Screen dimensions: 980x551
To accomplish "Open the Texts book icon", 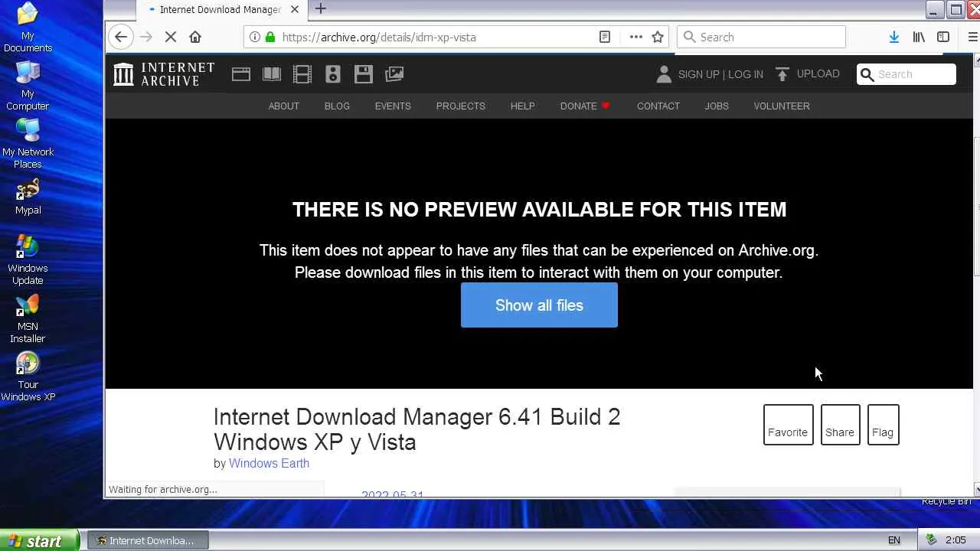I will (x=272, y=74).
